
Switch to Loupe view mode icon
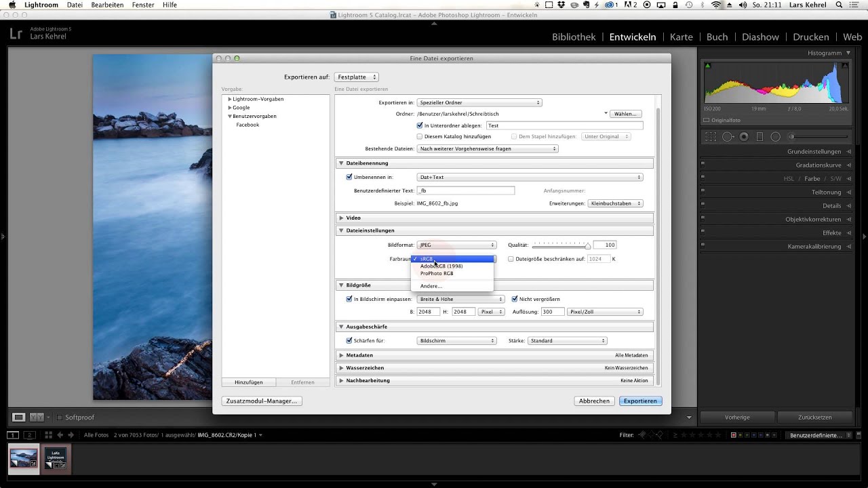pyautogui.click(x=19, y=417)
